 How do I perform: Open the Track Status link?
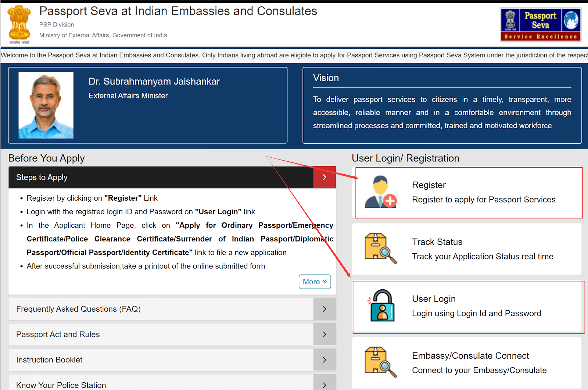coord(437,242)
